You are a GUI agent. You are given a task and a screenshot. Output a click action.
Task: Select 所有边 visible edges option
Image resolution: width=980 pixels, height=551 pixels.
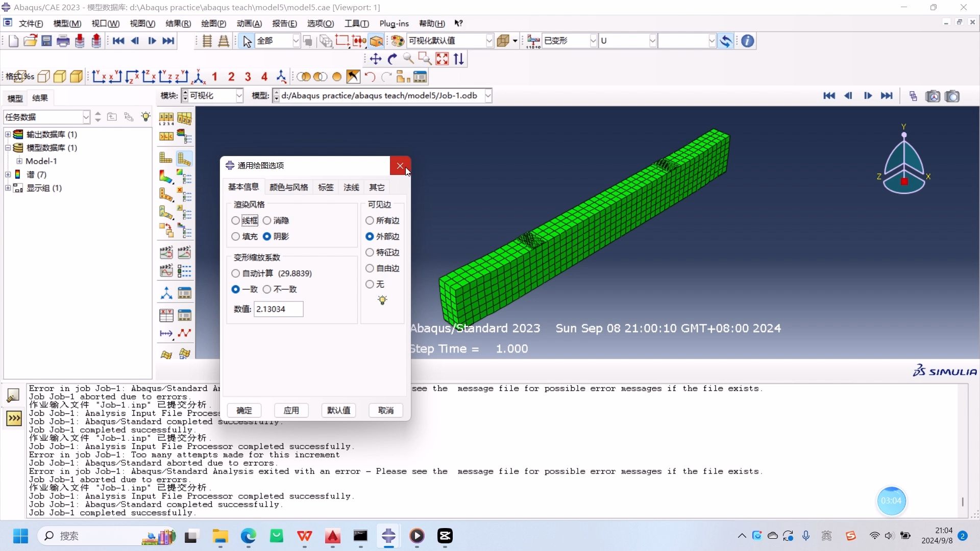pyautogui.click(x=370, y=221)
